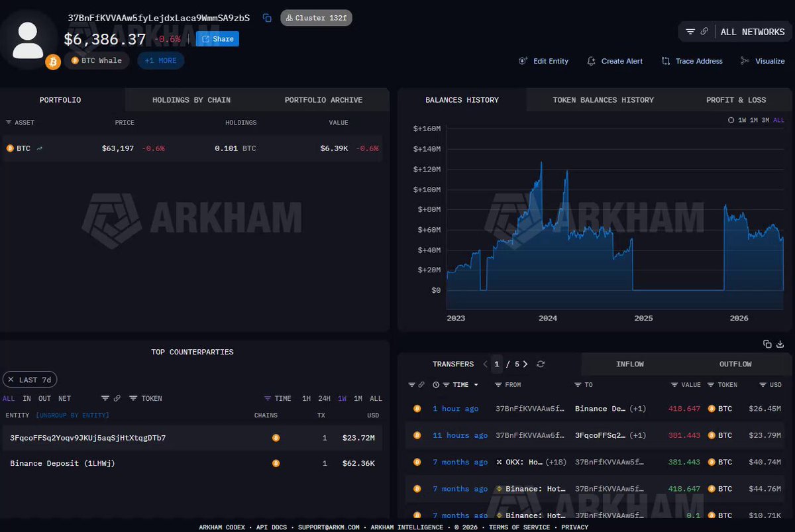Image resolution: width=795 pixels, height=532 pixels.
Task: Click the copy icon above the transfers table
Action: coord(767,344)
